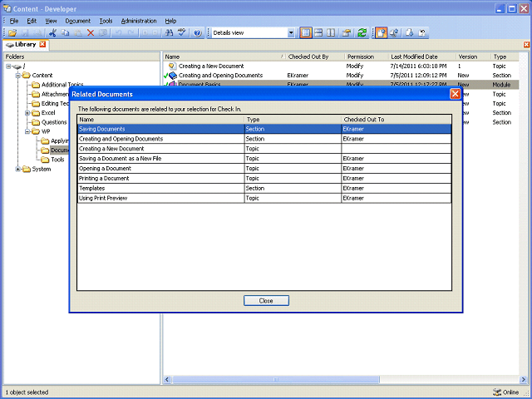Open the Tools menu
The width and height of the screenshot is (532, 399).
106,20
